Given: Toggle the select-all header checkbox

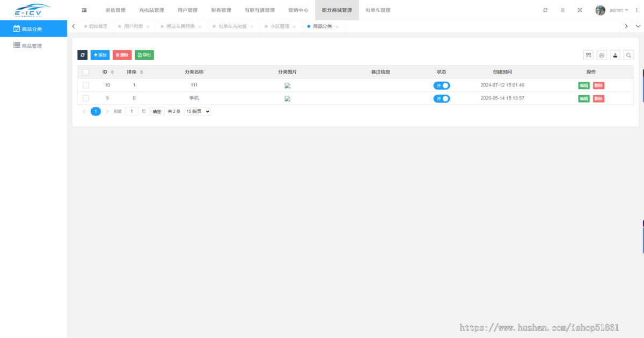Looking at the screenshot, I should click(86, 72).
